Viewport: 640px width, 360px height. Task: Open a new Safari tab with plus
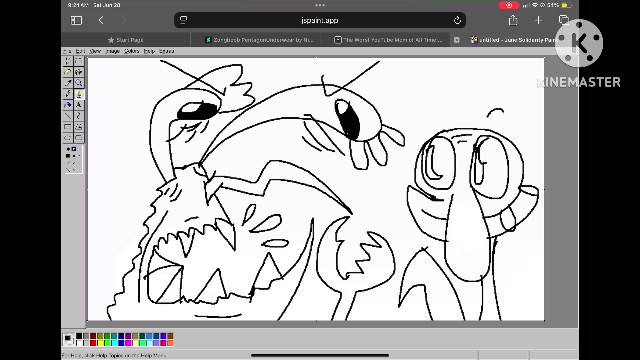pos(538,20)
